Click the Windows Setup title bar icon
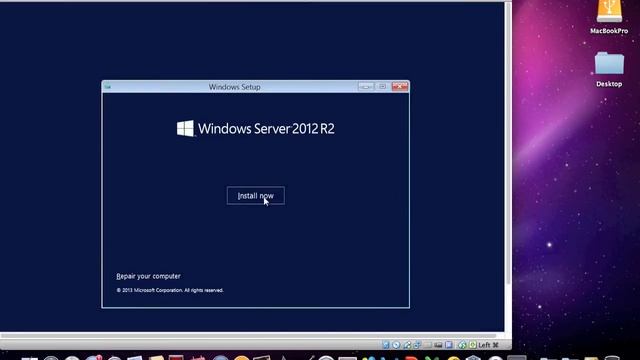The width and height of the screenshot is (640, 360). 108,87
